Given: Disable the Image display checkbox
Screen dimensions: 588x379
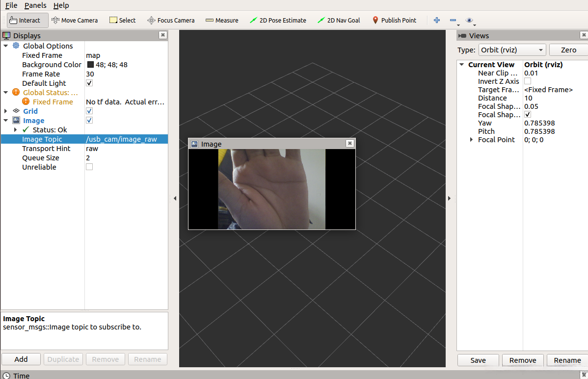Looking at the screenshot, I should pos(89,120).
